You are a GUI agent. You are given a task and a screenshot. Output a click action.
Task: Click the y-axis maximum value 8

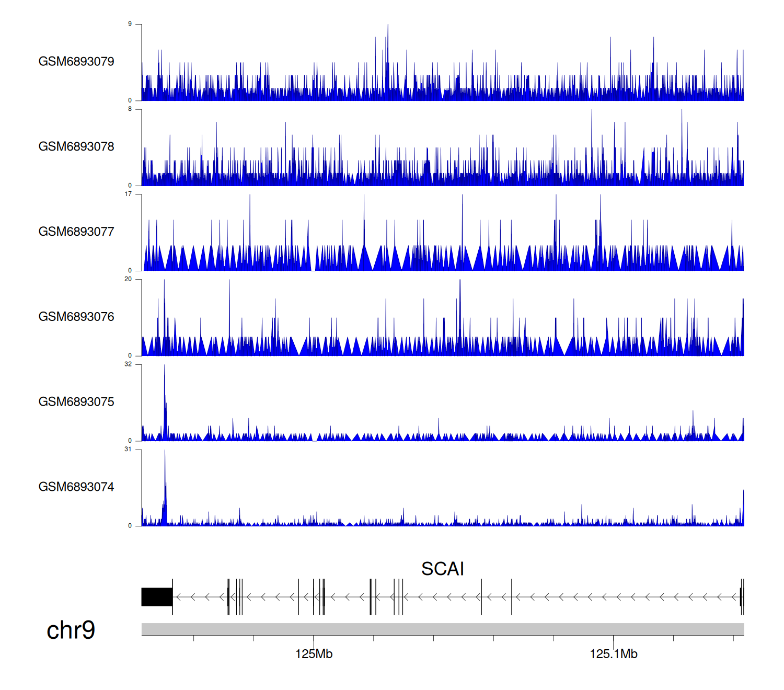pyautogui.click(x=130, y=109)
